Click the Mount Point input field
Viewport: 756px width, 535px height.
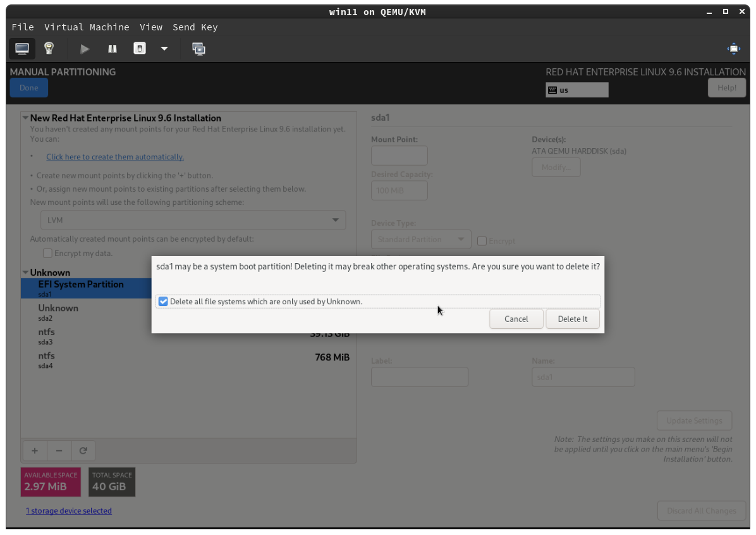click(399, 156)
